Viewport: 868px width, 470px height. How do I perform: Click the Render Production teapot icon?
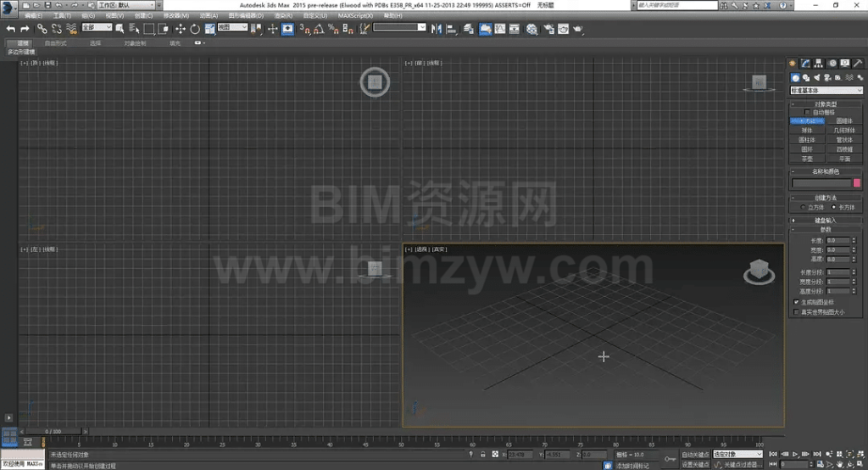point(578,29)
